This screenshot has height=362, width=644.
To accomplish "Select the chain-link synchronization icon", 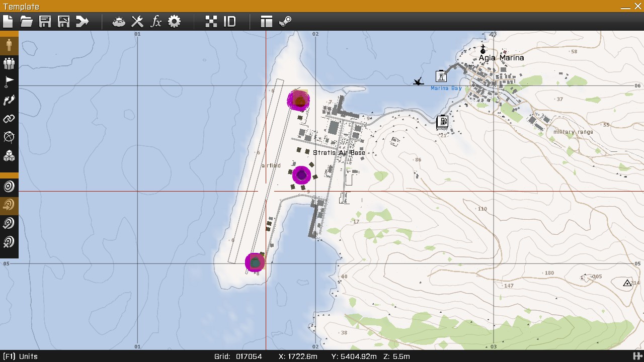I will (x=9, y=119).
